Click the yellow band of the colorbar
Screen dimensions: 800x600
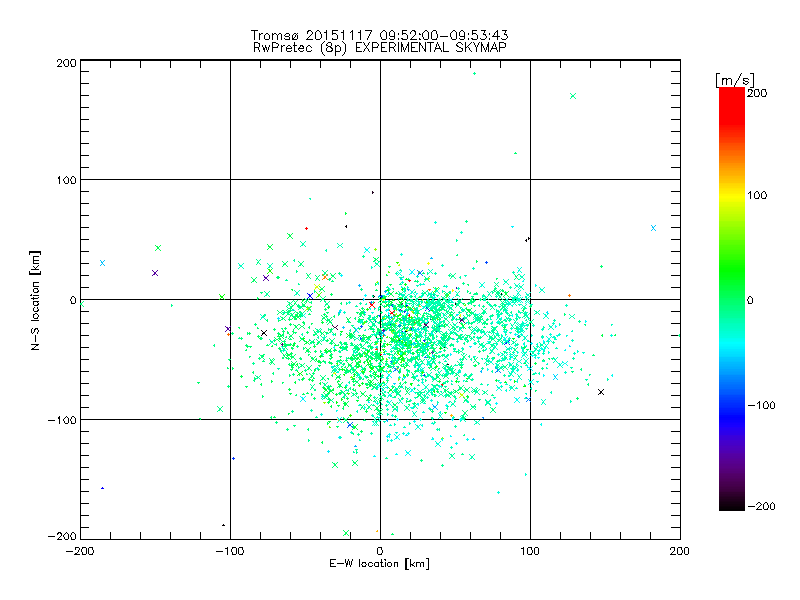click(x=732, y=196)
